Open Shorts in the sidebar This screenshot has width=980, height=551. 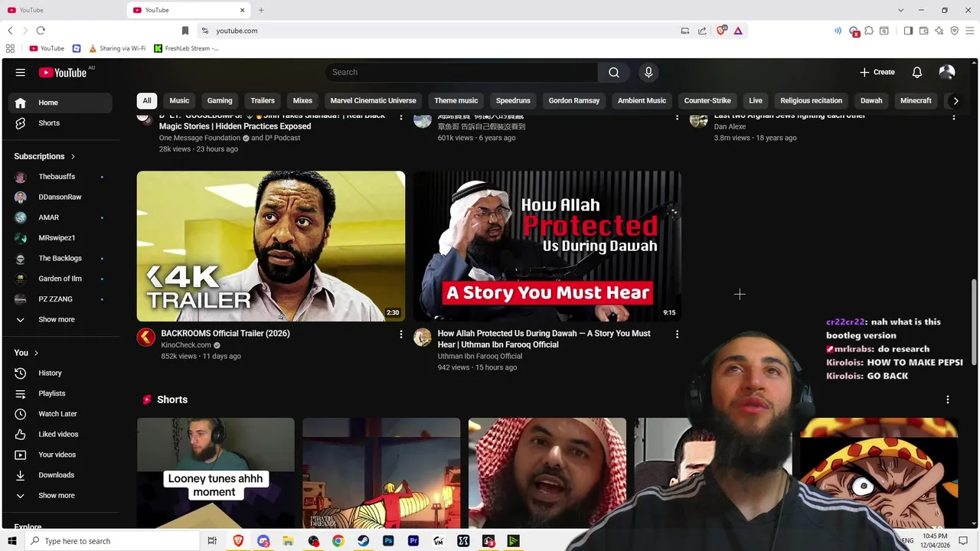(60, 122)
